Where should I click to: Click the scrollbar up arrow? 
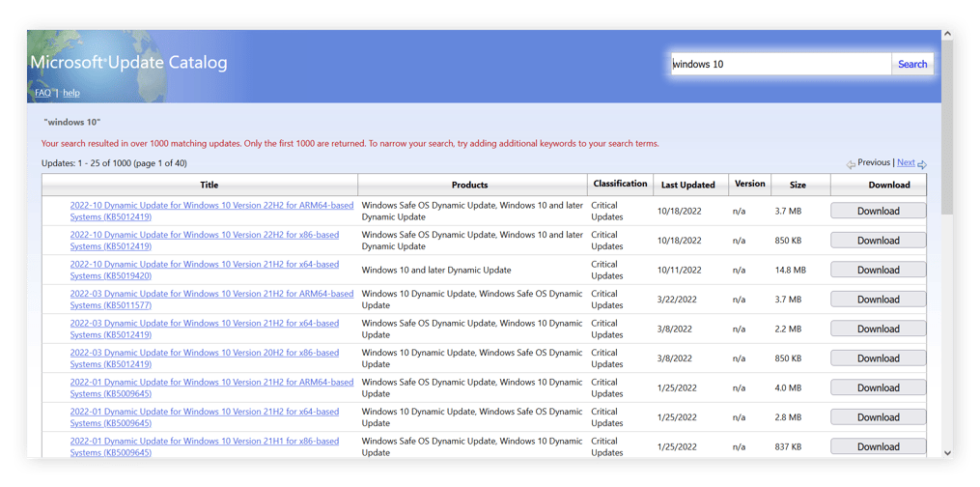tap(947, 36)
